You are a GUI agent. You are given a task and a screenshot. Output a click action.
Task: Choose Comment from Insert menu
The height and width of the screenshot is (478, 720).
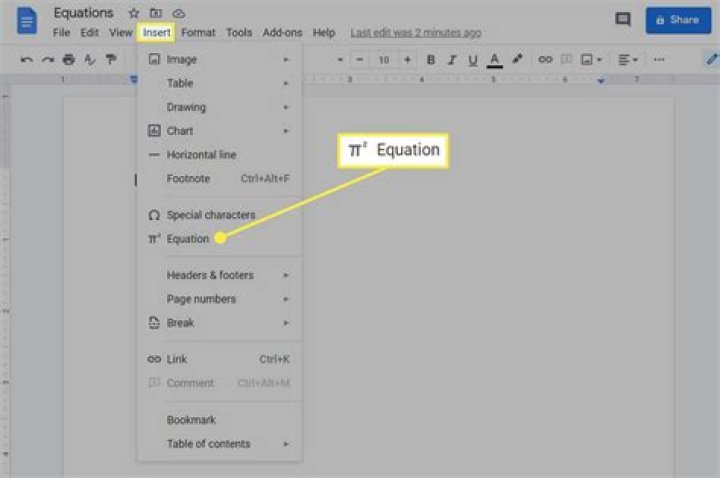click(x=219, y=383)
